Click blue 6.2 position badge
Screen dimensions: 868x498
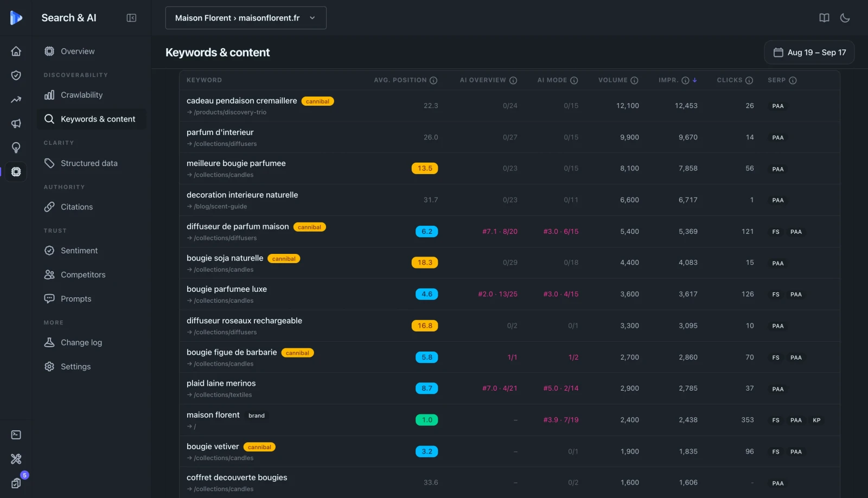[x=427, y=231]
